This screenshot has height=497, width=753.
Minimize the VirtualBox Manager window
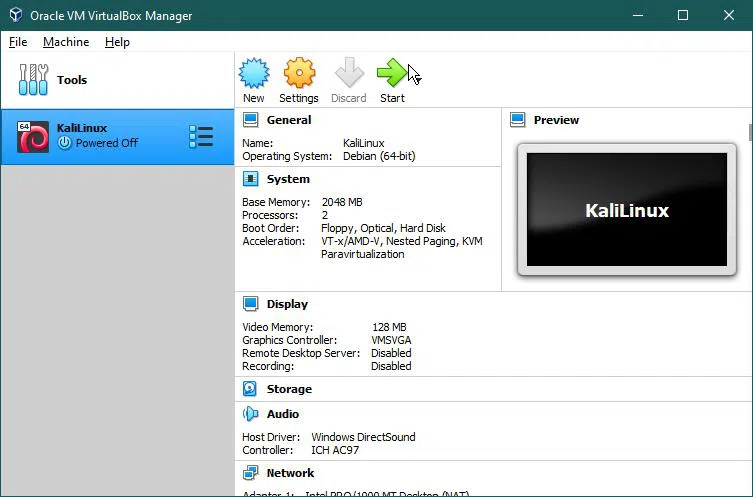point(638,15)
